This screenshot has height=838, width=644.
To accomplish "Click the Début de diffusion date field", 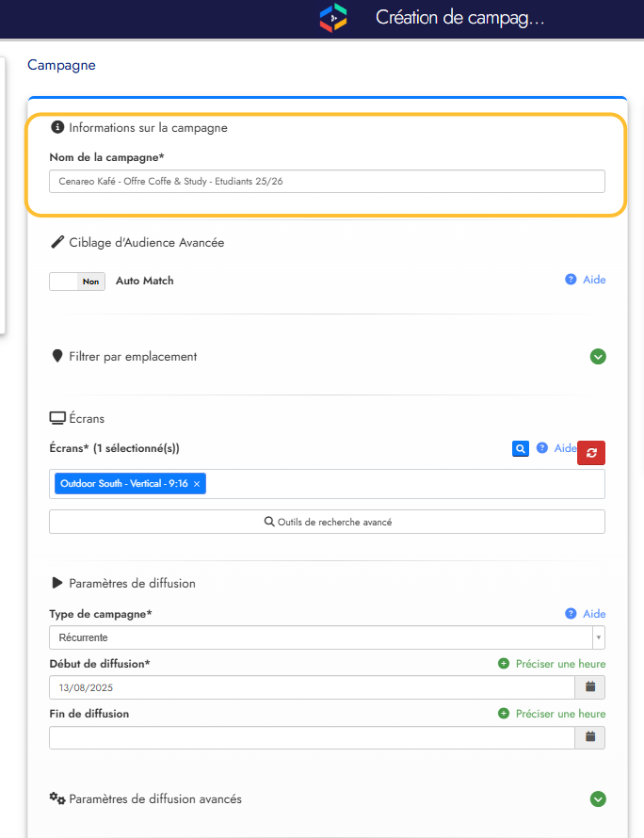I will (311, 687).
